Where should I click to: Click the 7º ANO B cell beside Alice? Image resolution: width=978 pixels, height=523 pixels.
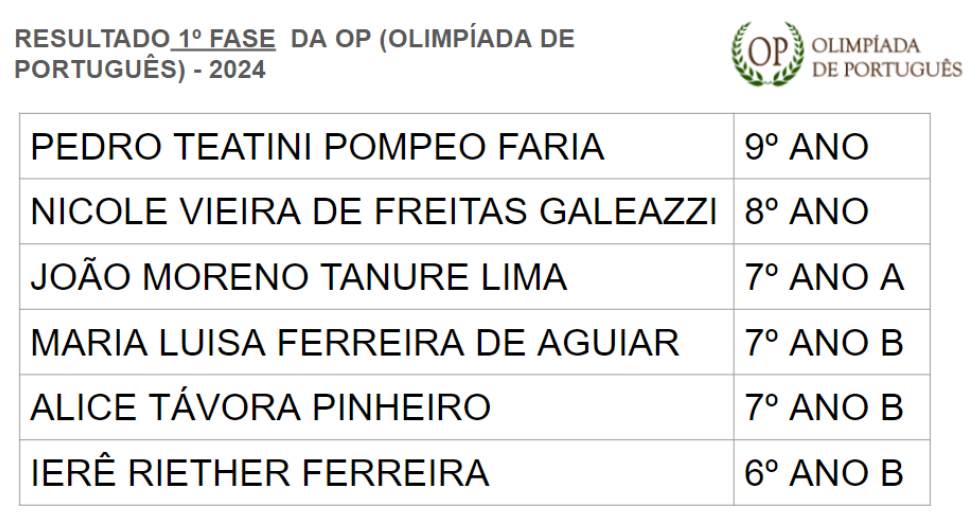832,407
